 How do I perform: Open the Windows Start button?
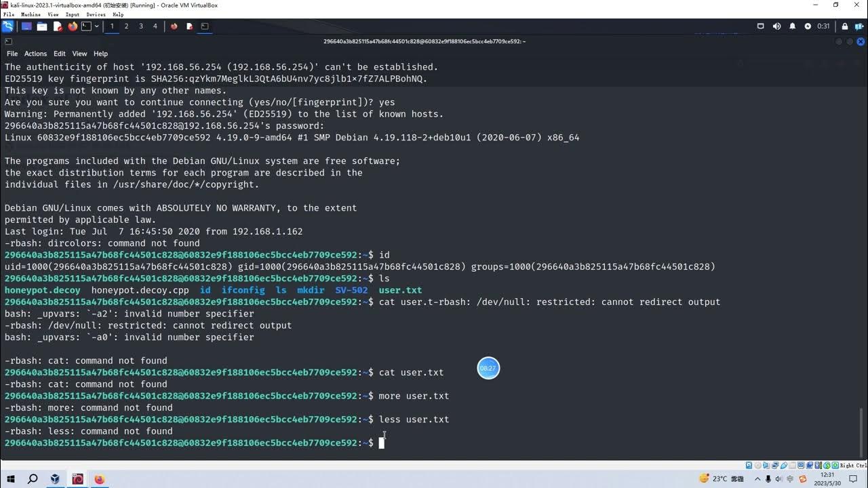[x=11, y=479]
